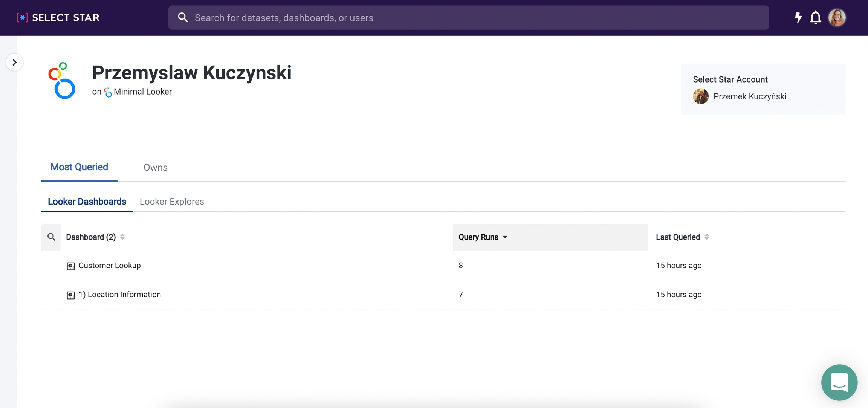Expand the left sidebar chevron

click(x=14, y=62)
